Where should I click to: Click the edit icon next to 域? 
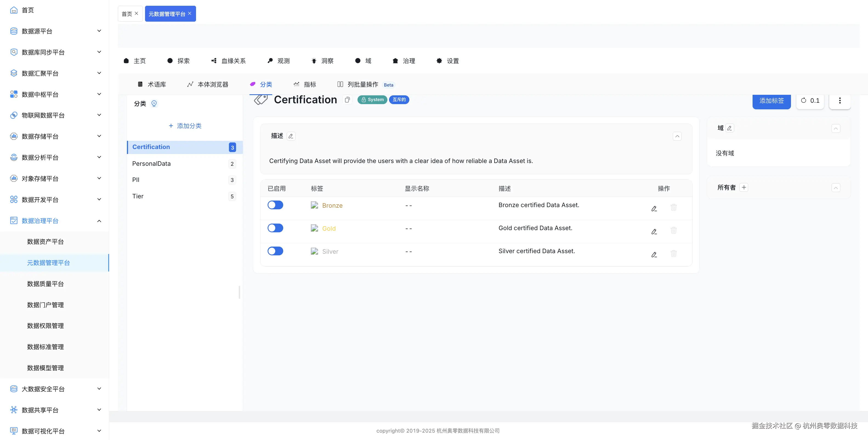[730, 128]
